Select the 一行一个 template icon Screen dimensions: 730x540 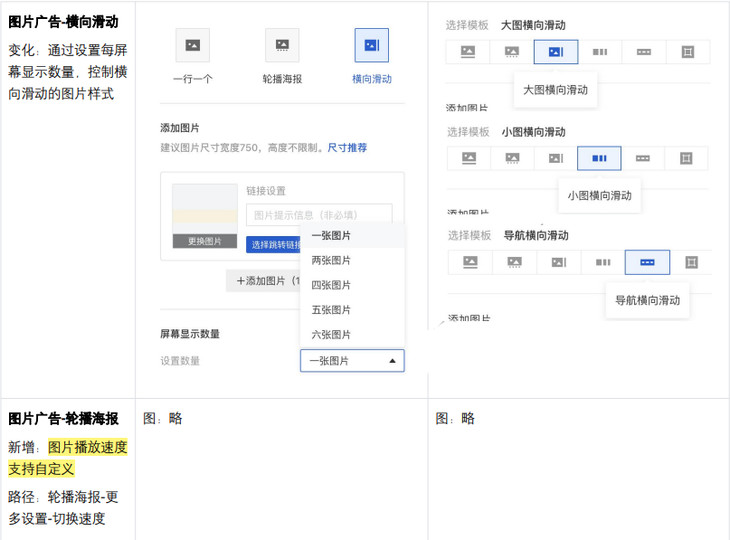(192, 45)
